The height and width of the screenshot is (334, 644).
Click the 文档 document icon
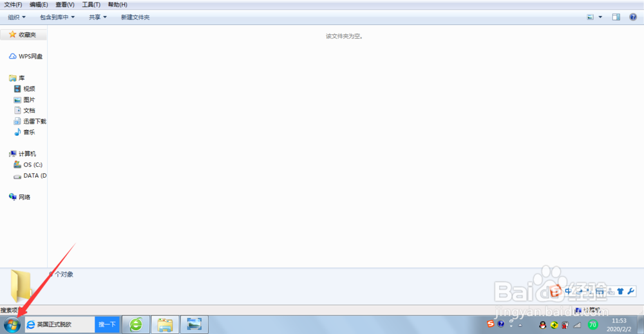(x=17, y=111)
